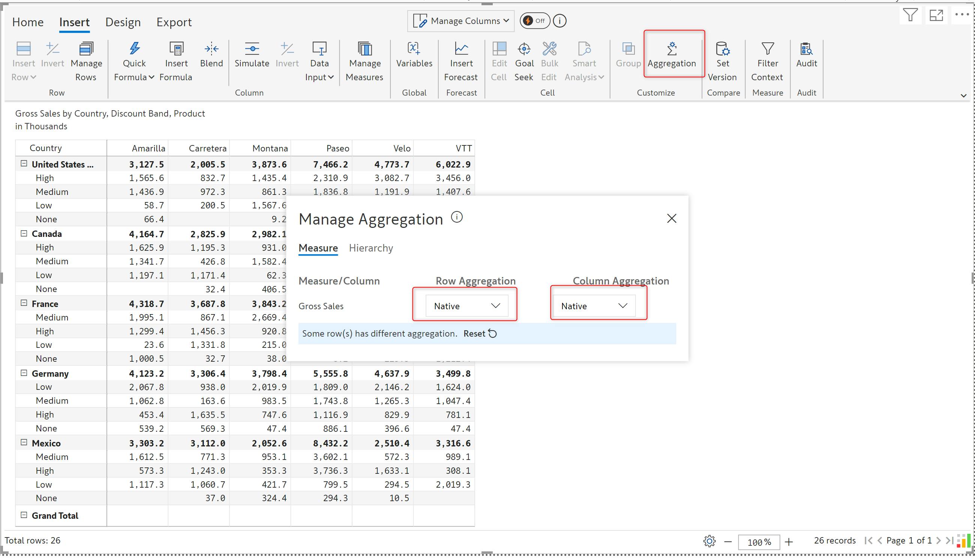This screenshot has height=560, width=975.
Task: Open Filter Context tool
Action: tap(767, 61)
